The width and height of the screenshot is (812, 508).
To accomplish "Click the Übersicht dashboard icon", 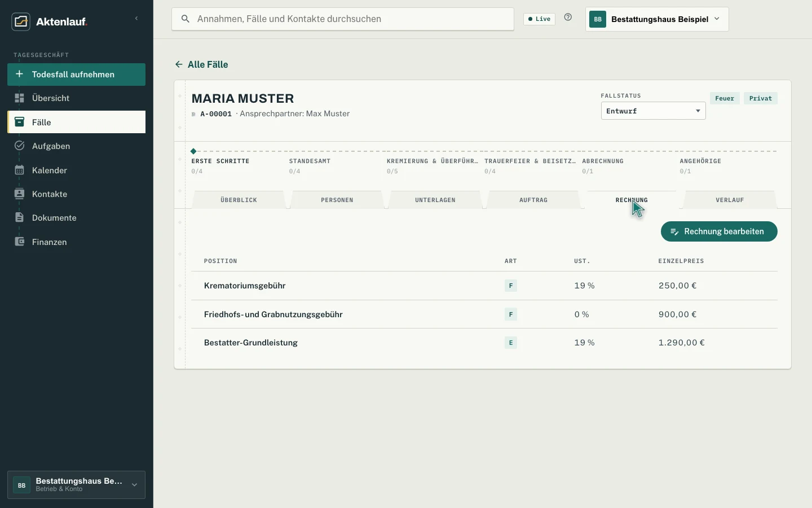I will coord(19,98).
